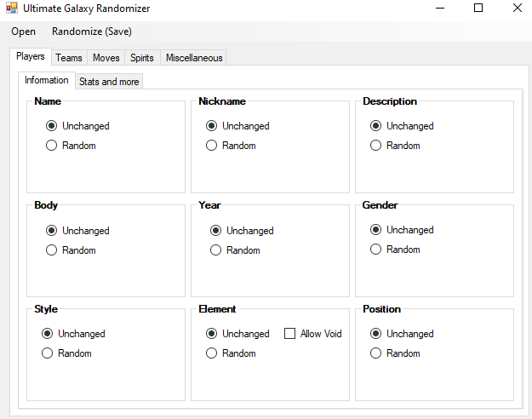Select Random under Year

tap(216, 250)
